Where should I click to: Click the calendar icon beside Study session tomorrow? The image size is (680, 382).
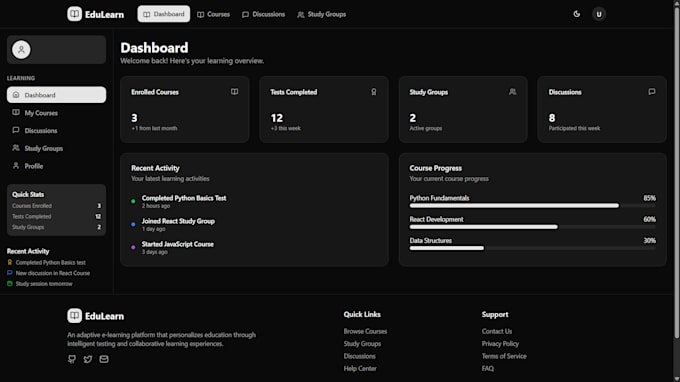(10, 284)
